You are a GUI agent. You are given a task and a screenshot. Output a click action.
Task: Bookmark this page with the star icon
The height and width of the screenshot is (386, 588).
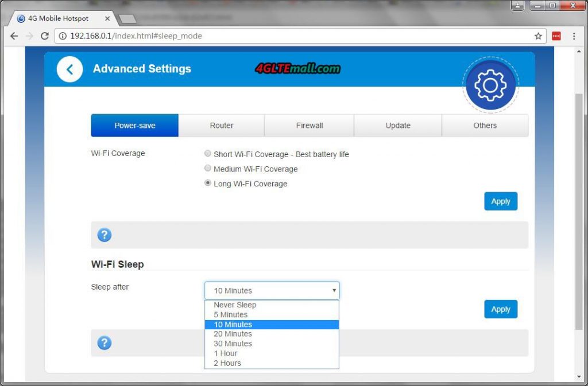coord(538,36)
